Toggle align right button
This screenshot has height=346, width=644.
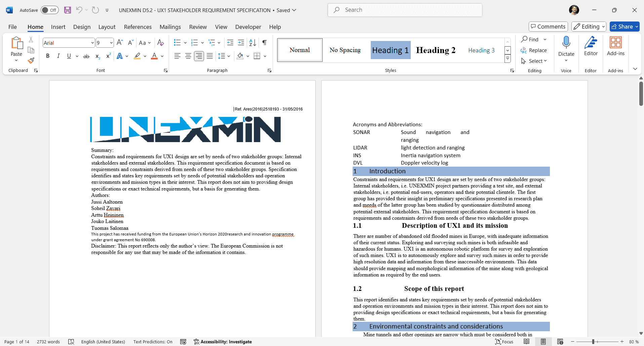pos(199,56)
